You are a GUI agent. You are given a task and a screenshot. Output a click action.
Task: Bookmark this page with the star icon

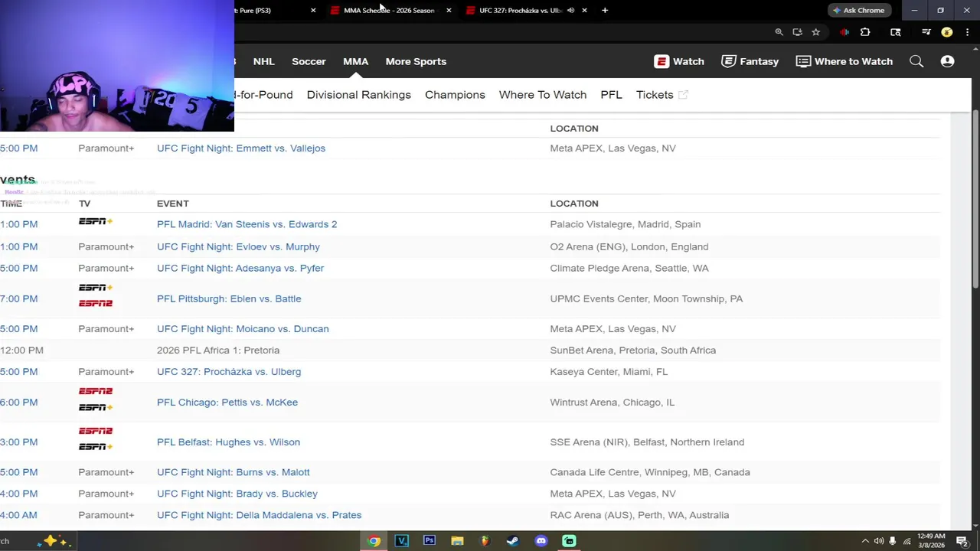[x=816, y=32]
